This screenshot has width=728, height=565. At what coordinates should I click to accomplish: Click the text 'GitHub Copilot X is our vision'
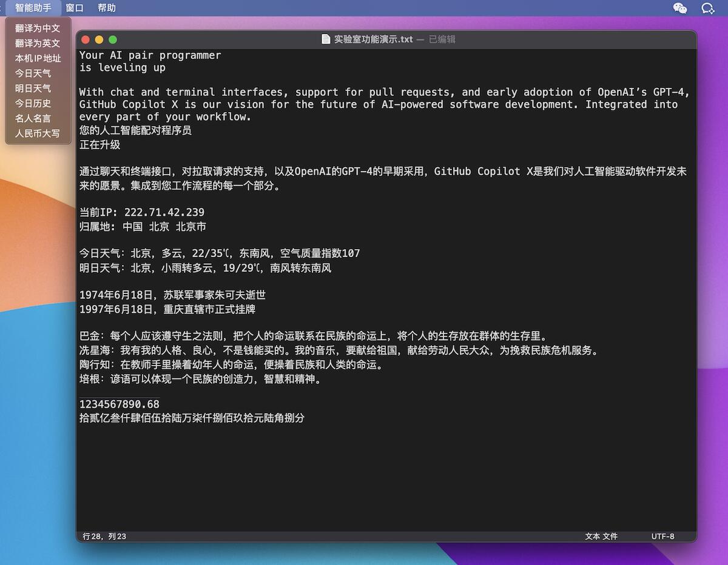coord(172,104)
